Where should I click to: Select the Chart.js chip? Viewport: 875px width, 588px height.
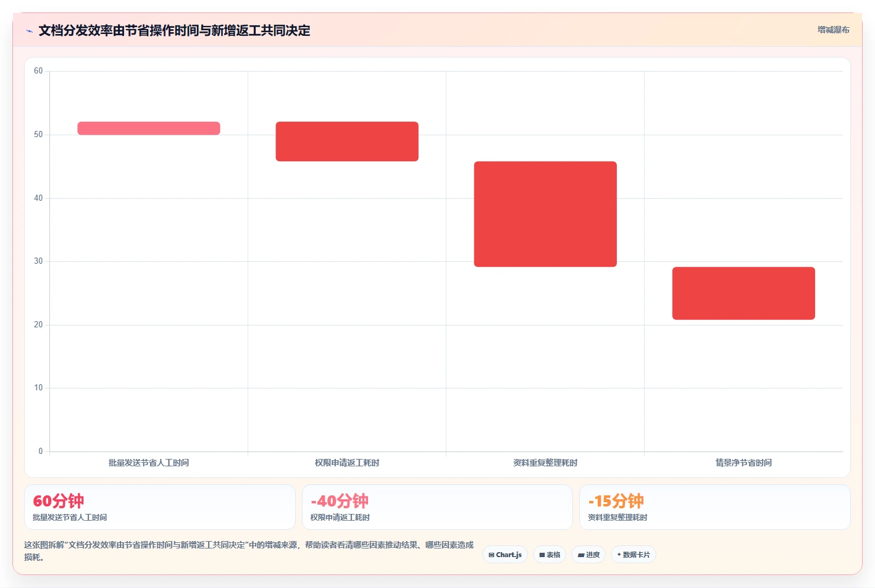(505, 555)
